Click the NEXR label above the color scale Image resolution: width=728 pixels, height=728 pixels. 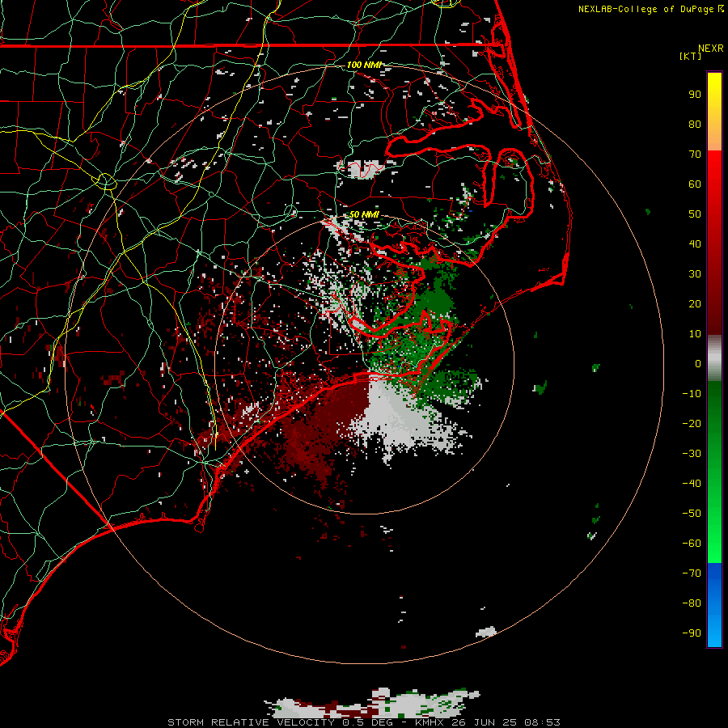(711, 49)
